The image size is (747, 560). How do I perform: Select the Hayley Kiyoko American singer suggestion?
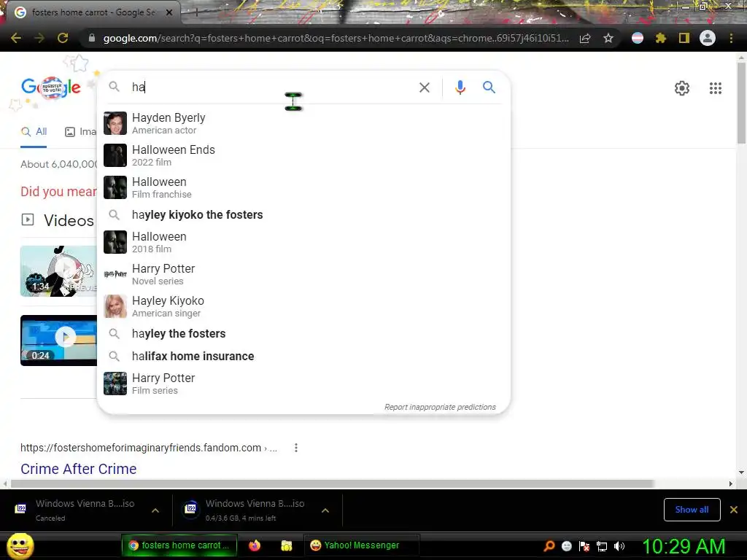pyautogui.click(x=303, y=306)
